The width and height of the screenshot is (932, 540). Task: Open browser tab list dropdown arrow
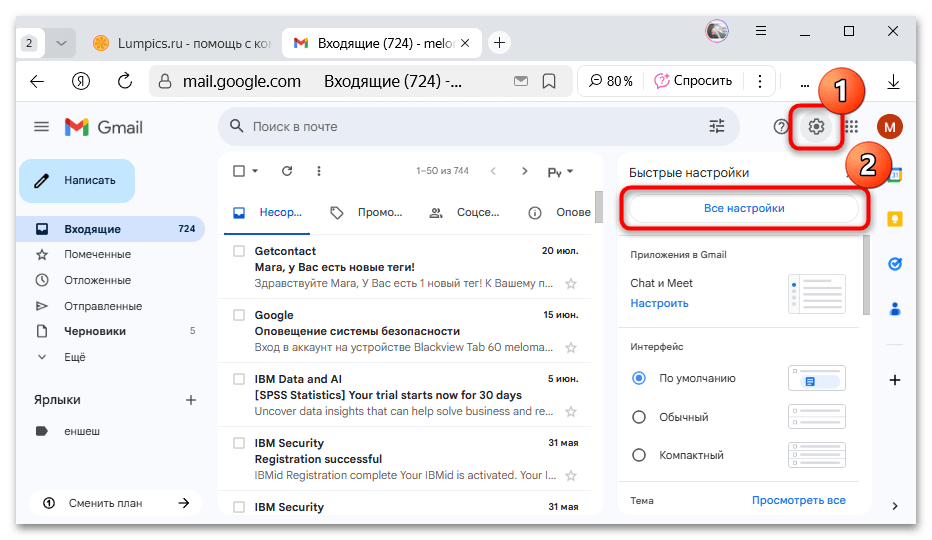pyautogui.click(x=61, y=43)
